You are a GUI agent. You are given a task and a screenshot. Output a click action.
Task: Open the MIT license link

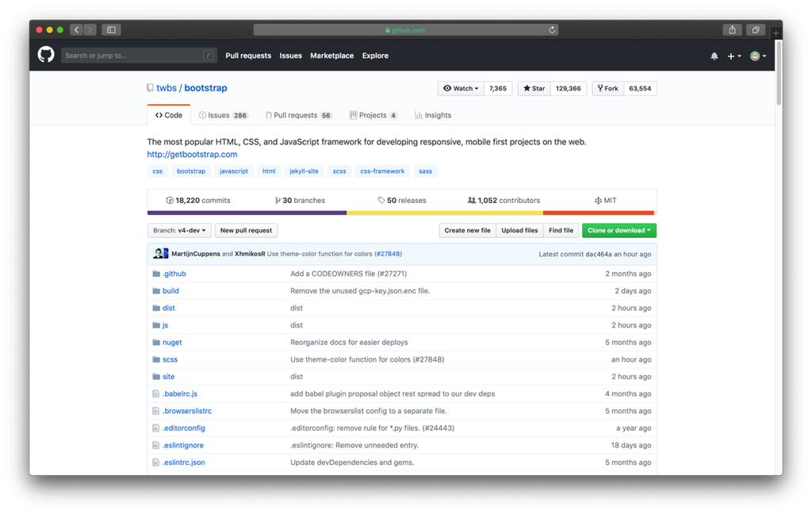pos(605,201)
